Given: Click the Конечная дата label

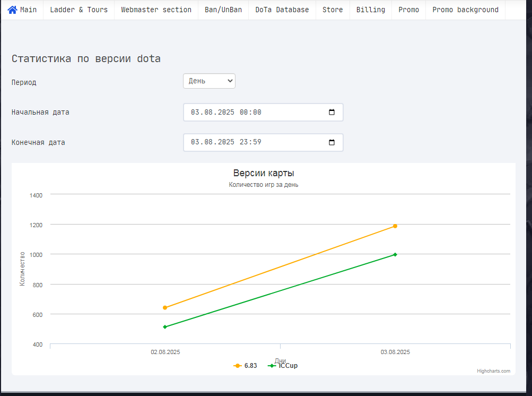Looking at the screenshot, I should coord(38,143).
